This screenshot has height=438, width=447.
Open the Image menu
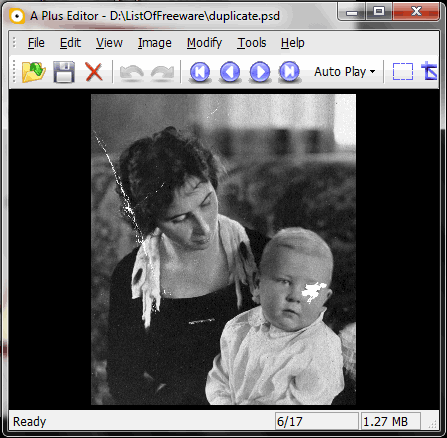[x=155, y=43]
